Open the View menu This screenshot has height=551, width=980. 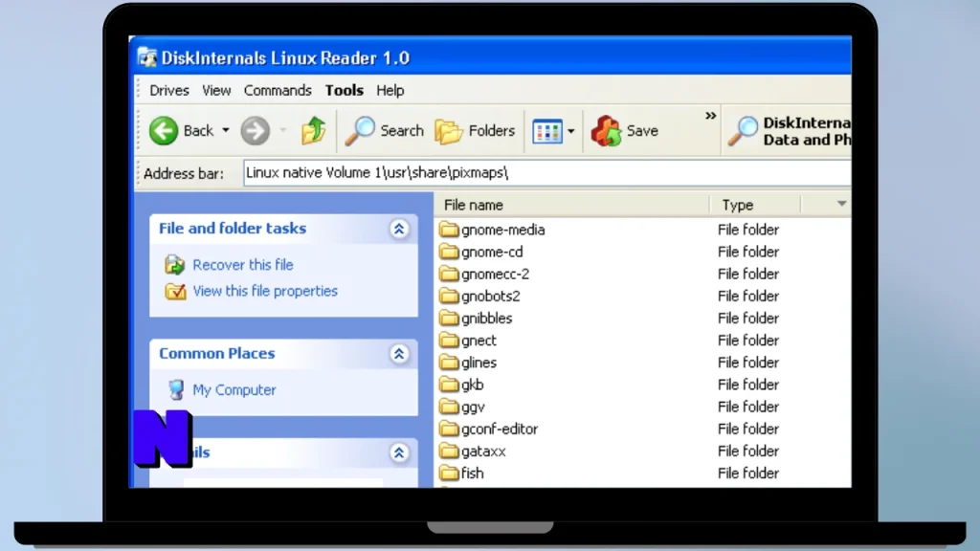pos(216,91)
